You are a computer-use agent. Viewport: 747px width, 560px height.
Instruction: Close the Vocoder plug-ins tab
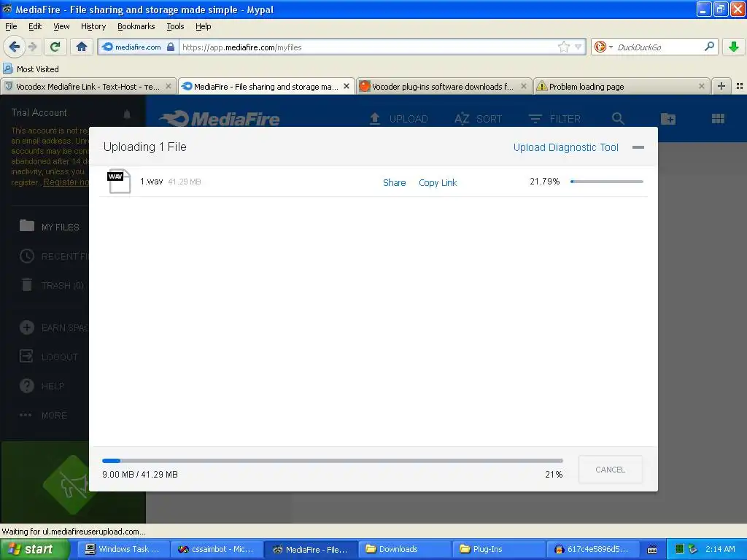(524, 86)
